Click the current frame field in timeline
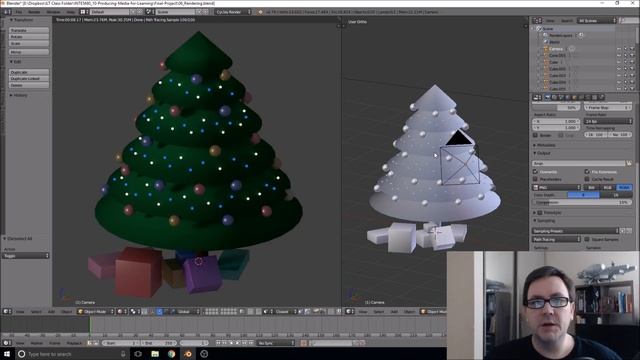Screen dimensions: 640x360 [194, 343]
